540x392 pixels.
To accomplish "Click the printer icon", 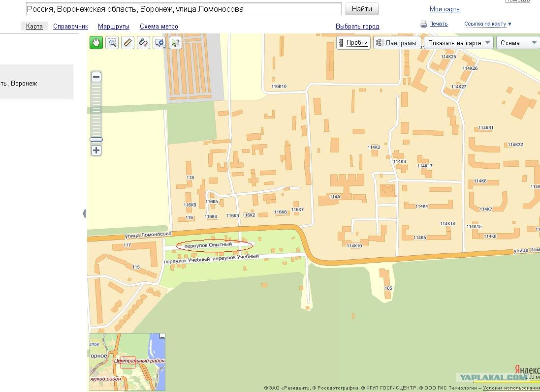I will point(424,24).
